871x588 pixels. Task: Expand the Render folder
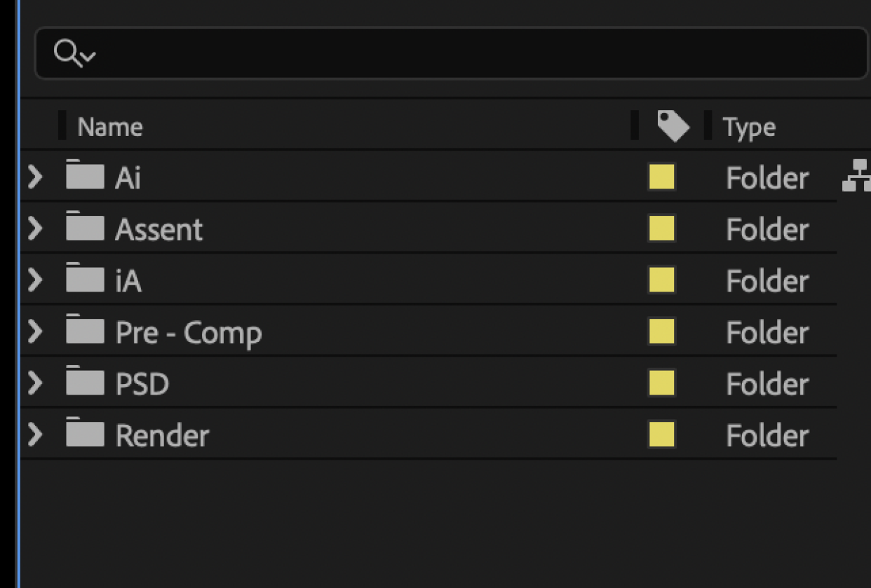34,435
